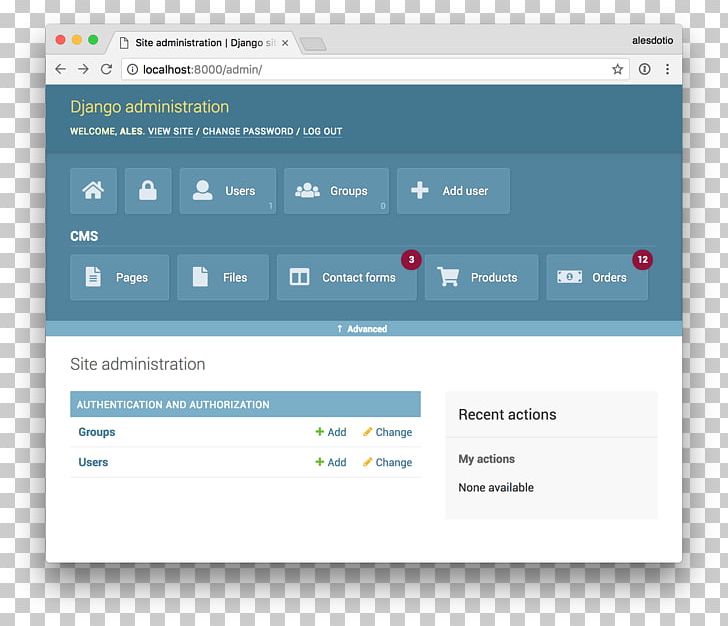This screenshot has height=626, width=728.
Task: Click Add in the Users row
Action: point(331,462)
